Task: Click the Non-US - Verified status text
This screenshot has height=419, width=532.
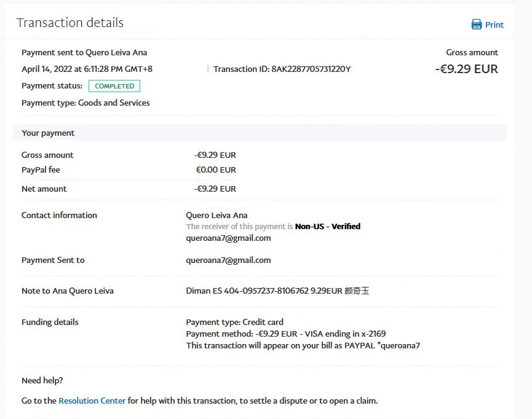Action: [x=328, y=226]
